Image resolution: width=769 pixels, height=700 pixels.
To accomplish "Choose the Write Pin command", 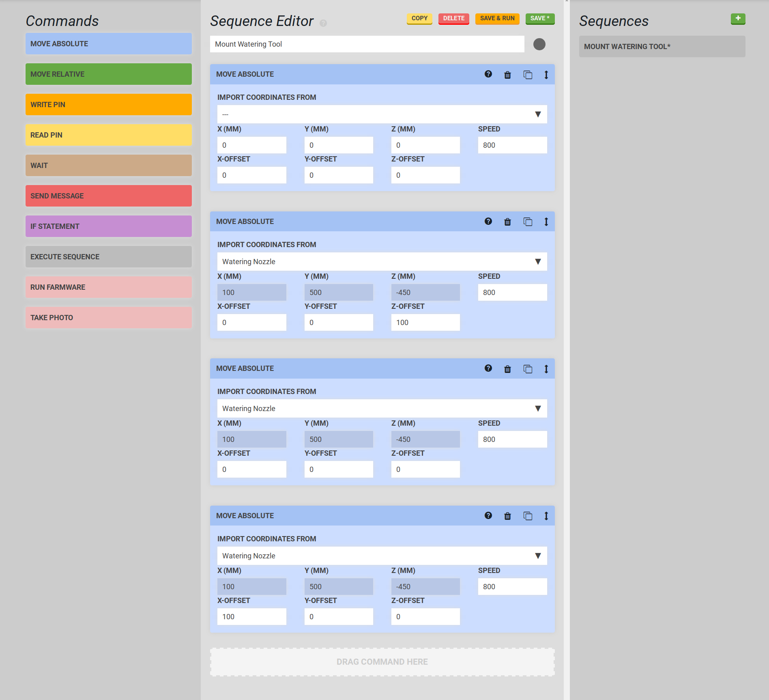I will 108,105.
